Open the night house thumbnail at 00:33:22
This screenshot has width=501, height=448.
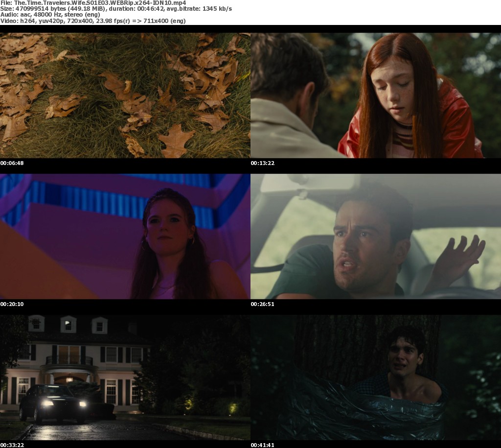(x=125, y=377)
